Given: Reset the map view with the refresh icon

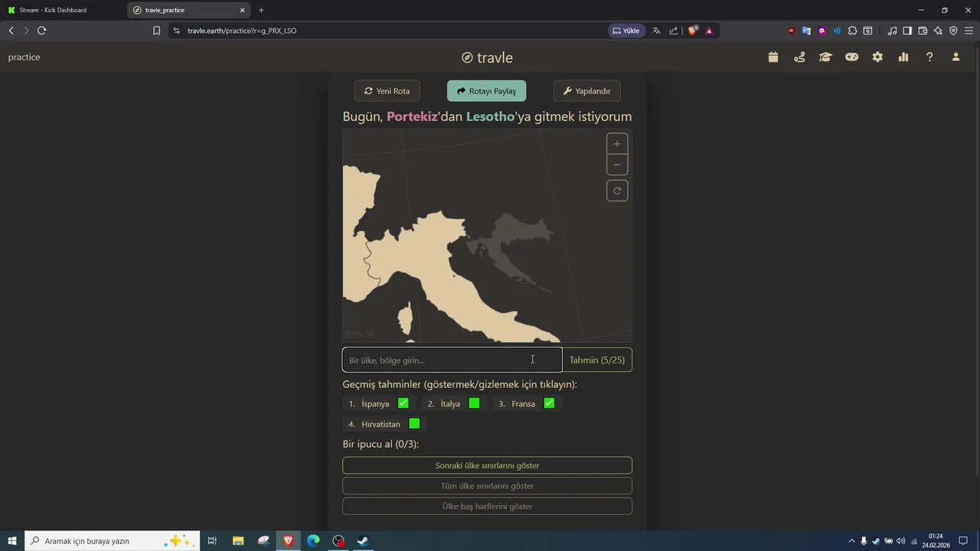Looking at the screenshot, I should click(x=617, y=191).
